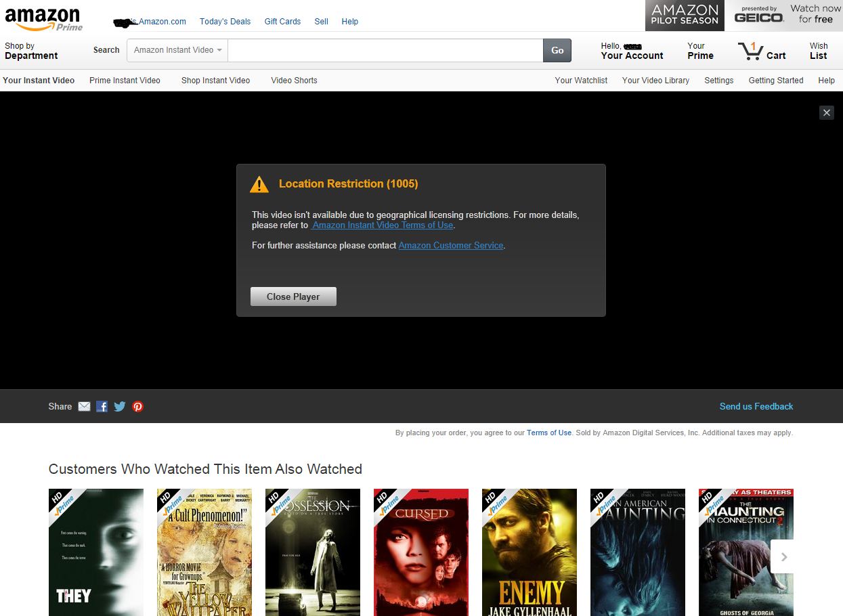Image resolution: width=843 pixels, height=616 pixels.
Task: Show next recommended movies with arrow
Action: [x=783, y=557]
